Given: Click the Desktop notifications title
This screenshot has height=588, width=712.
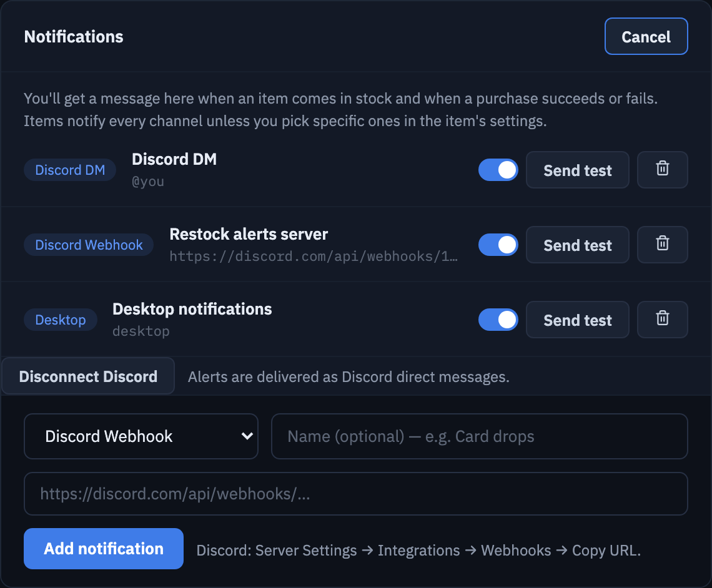Looking at the screenshot, I should click(x=192, y=309).
